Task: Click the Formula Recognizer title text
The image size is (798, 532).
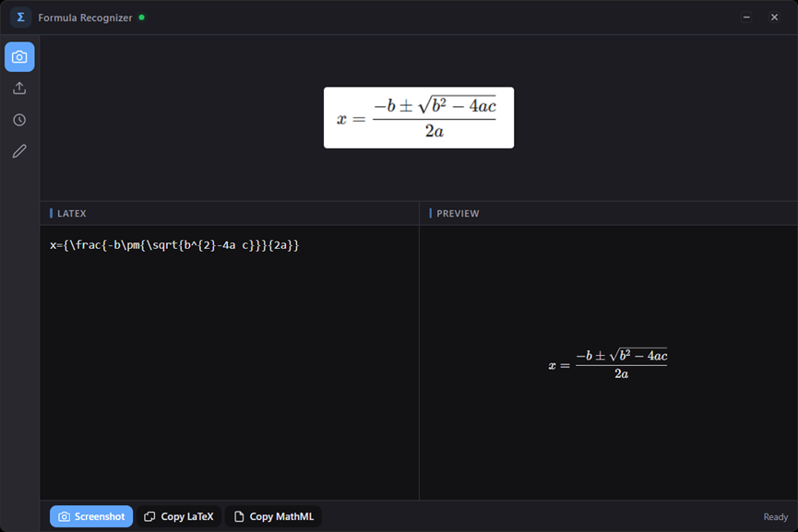Action: [85, 18]
